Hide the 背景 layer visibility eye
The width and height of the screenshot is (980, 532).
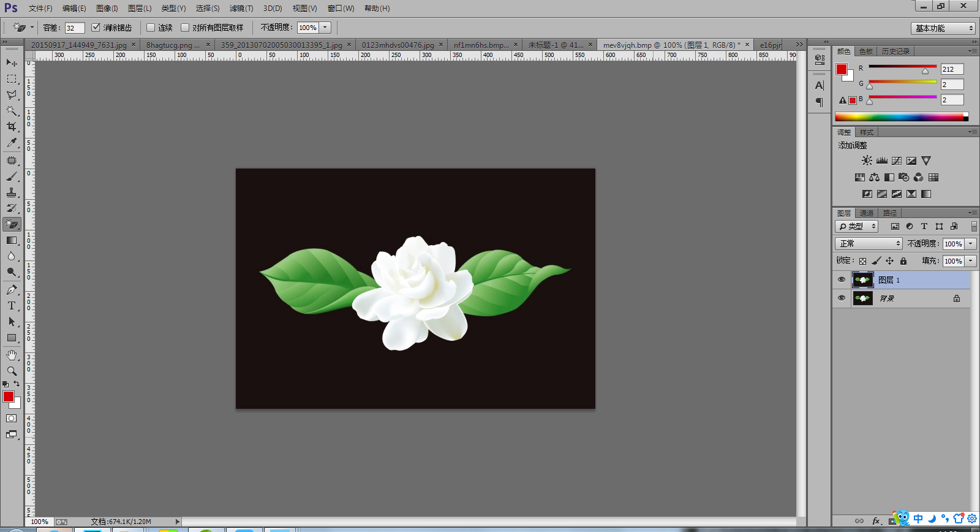click(842, 298)
